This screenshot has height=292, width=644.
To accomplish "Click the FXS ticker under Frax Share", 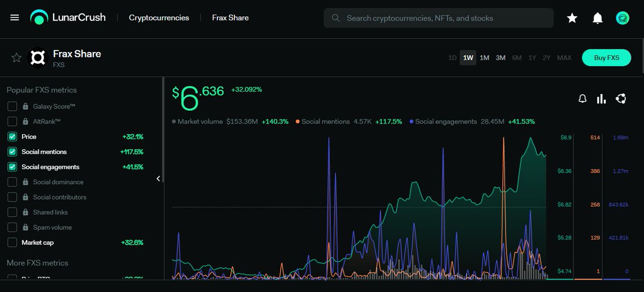I will (59, 64).
